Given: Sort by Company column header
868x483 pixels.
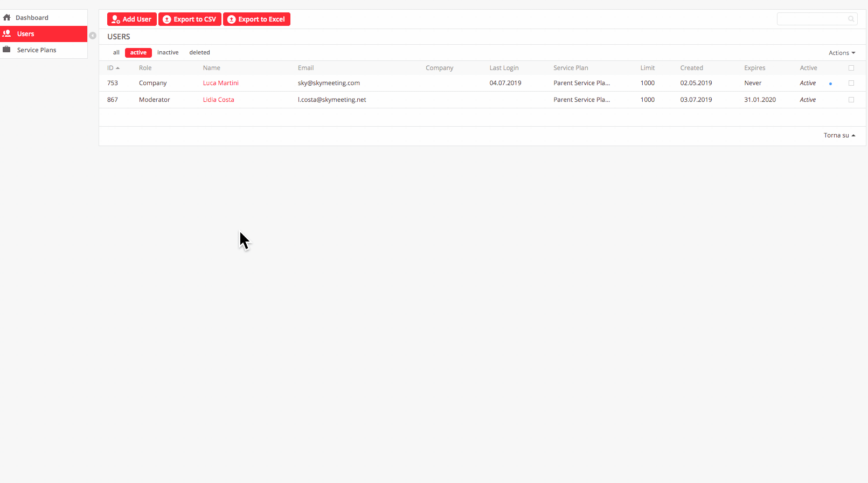Looking at the screenshot, I should [x=439, y=68].
